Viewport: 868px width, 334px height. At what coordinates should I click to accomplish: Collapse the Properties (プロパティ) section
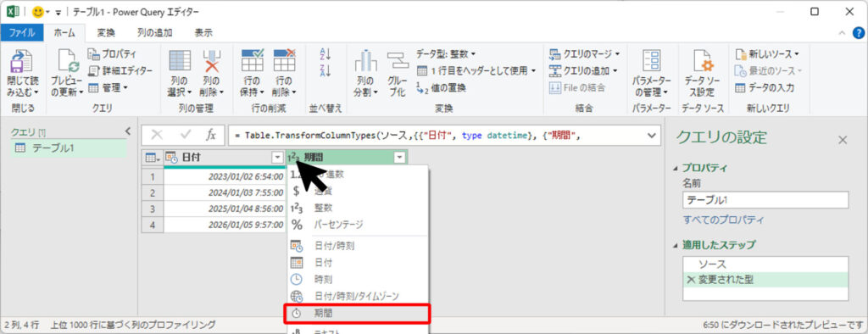click(x=675, y=169)
